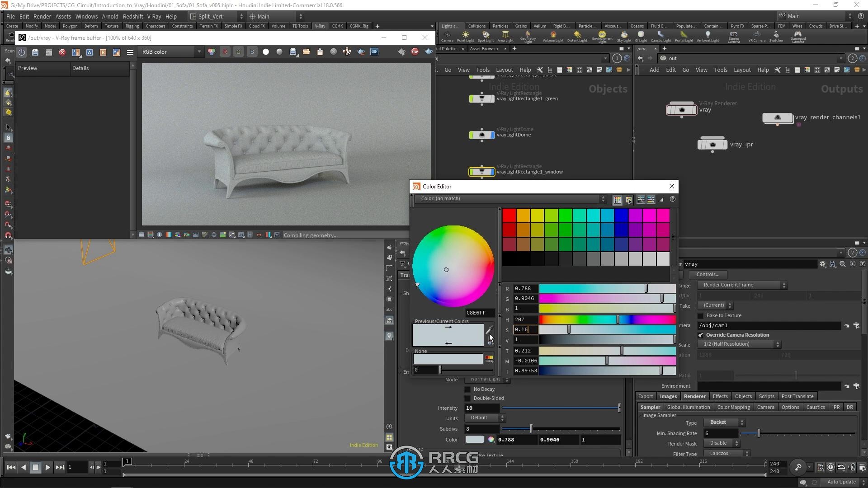The image size is (868, 488).
Task: Open the 1/2 (Half Resolution) scale dropdown
Action: click(x=739, y=344)
